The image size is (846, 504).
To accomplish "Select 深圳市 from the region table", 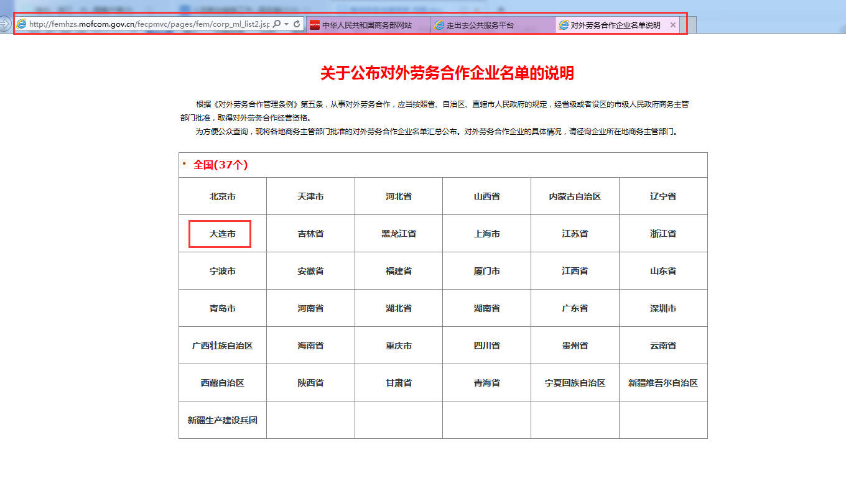I will (x=663, y=308).
